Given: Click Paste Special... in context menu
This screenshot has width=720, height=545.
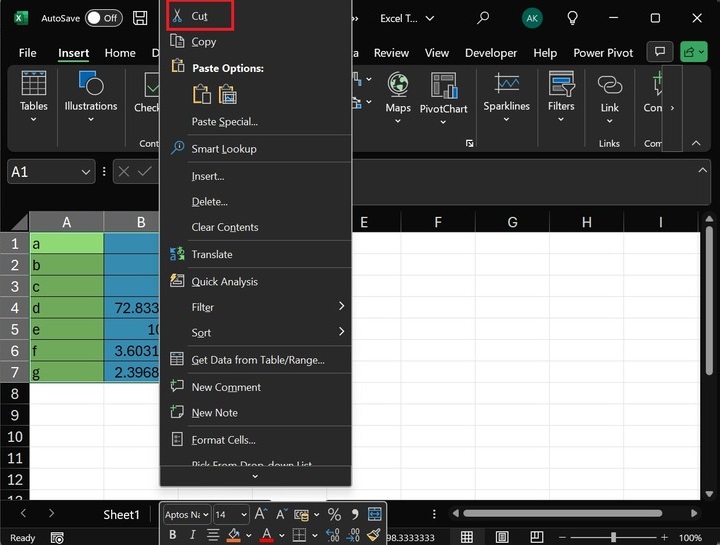Looking at the screenshot, I should (224, 122).
